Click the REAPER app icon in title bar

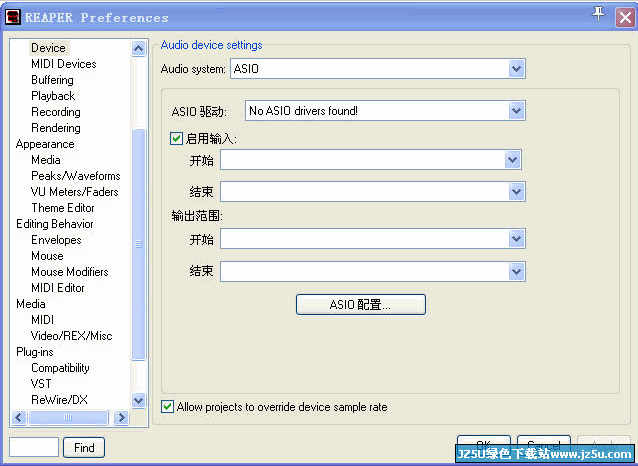pos(13,17)
